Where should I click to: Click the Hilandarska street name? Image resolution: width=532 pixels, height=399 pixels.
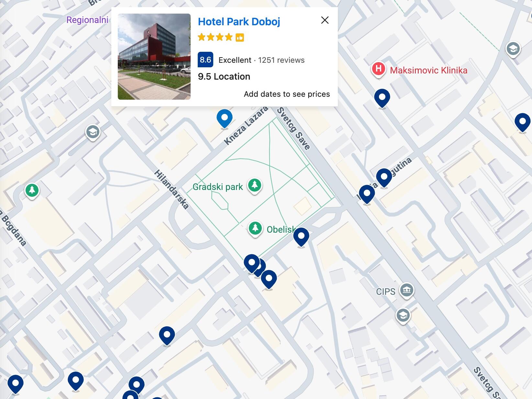(x=172, y=189)
